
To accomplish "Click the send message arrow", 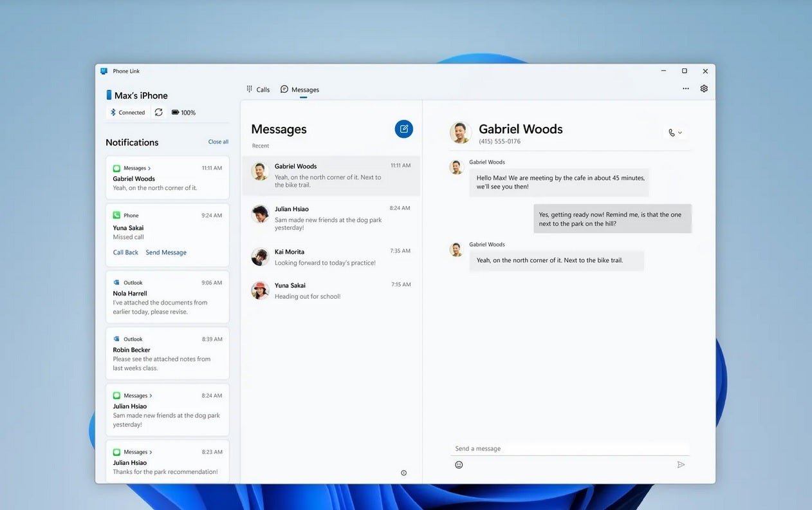I will (681, 464).
